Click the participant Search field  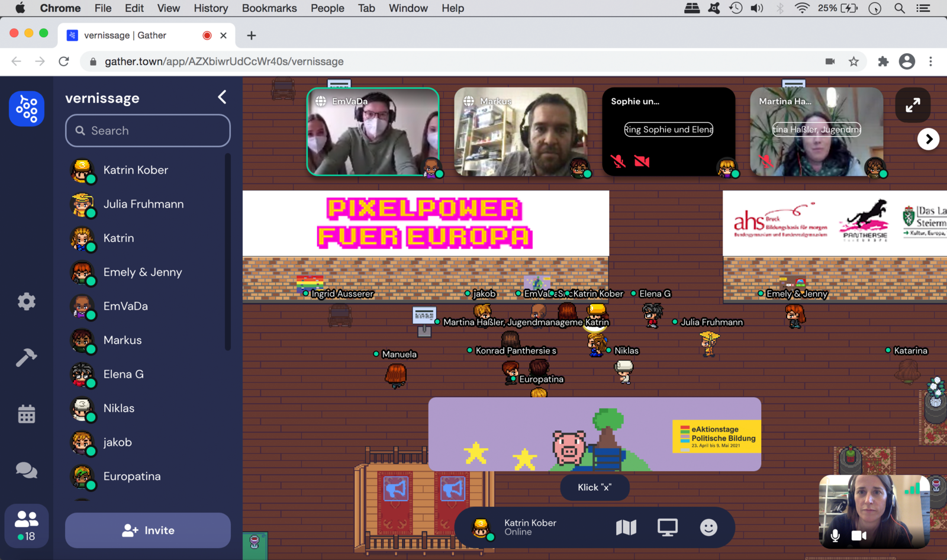coord(148,131)
